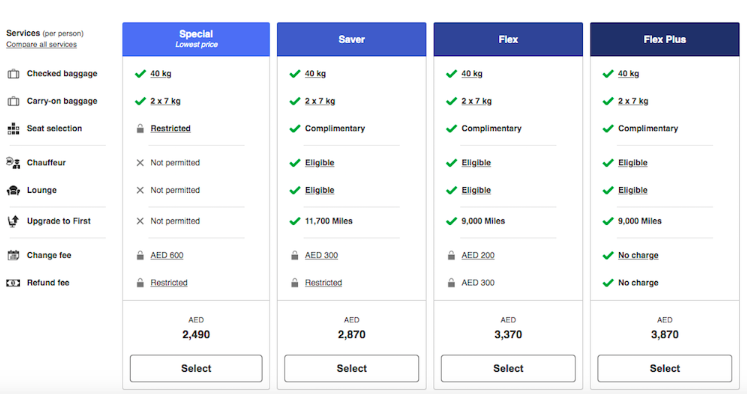Select the Special fare at AED 2,490

pos(196,368)
